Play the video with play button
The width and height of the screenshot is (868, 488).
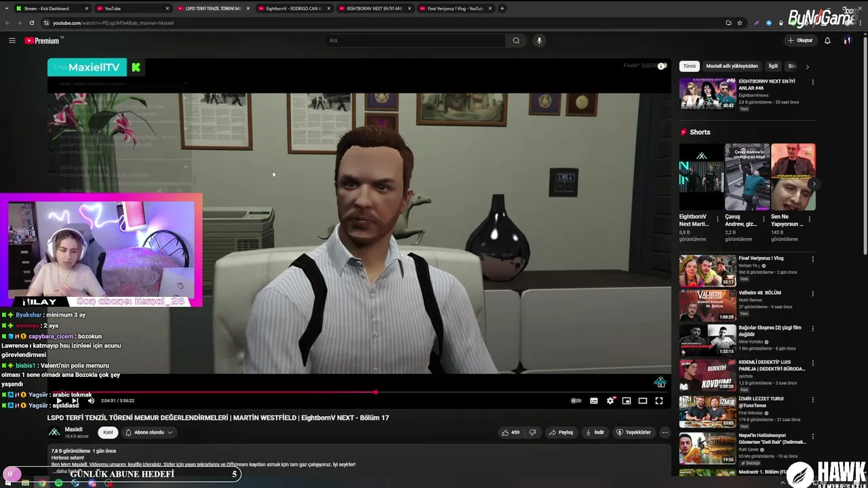[59, 401]
